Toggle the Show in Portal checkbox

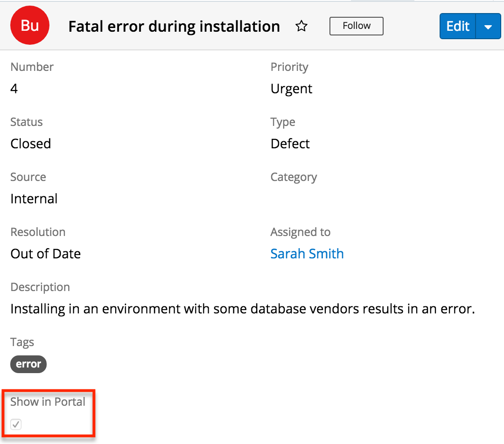coord(16,424)
